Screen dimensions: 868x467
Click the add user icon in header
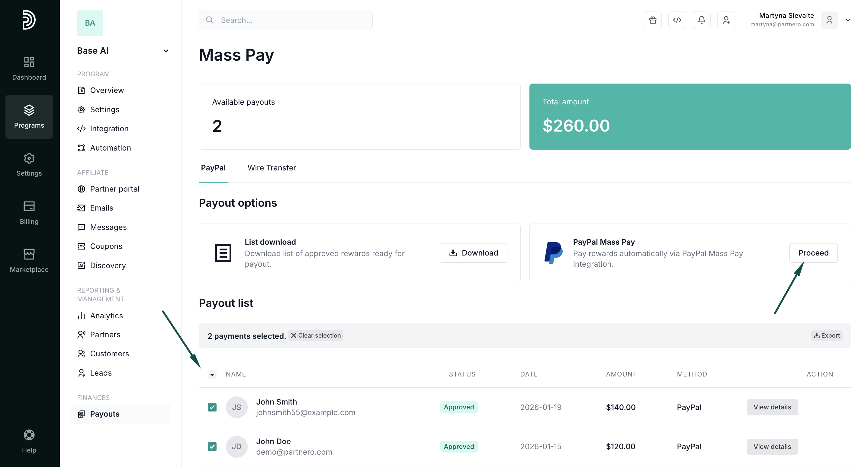726,20
